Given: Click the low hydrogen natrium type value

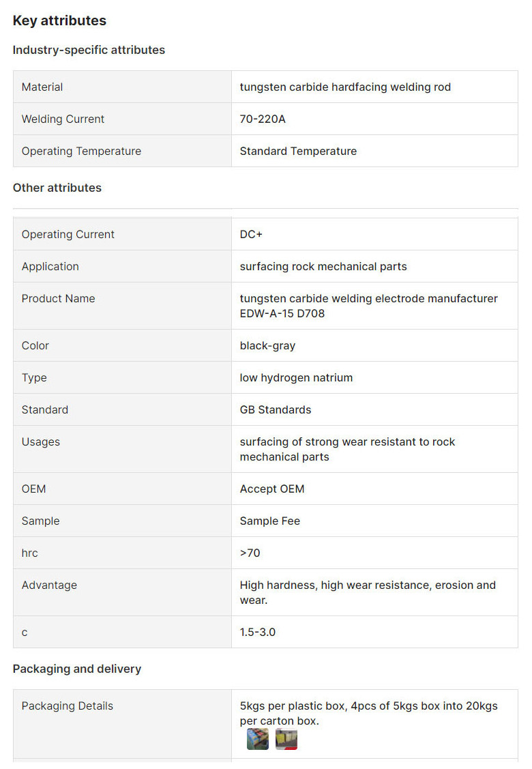Looking at the screenshot, I should click(x=296, y=377).
